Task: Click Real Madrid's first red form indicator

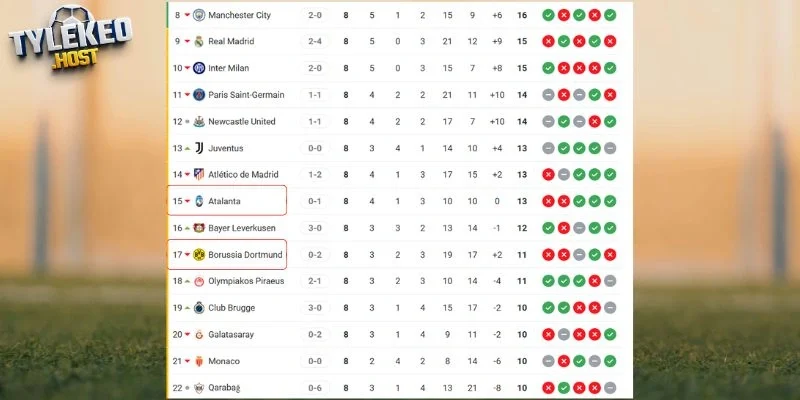Action: [x=548, y=41]
